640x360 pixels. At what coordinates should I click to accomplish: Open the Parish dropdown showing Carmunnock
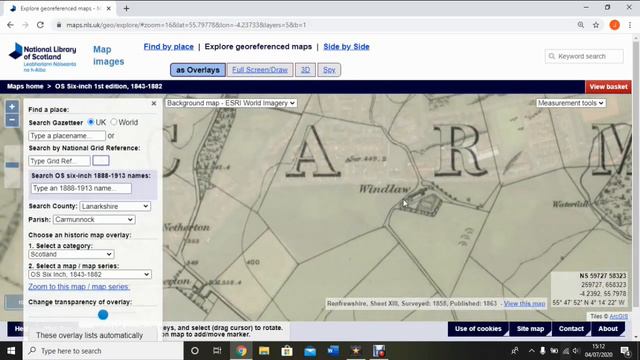94,220
